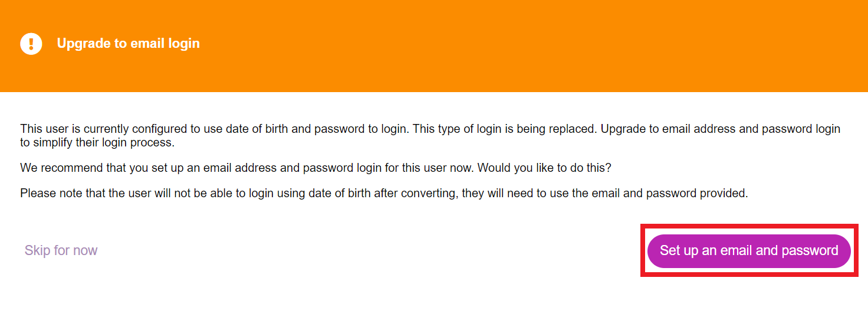The width and height of the screenshot is (868, 333).
Task: Click the sentence This type of login is being replaced
Action: click(x=505, y=129)
